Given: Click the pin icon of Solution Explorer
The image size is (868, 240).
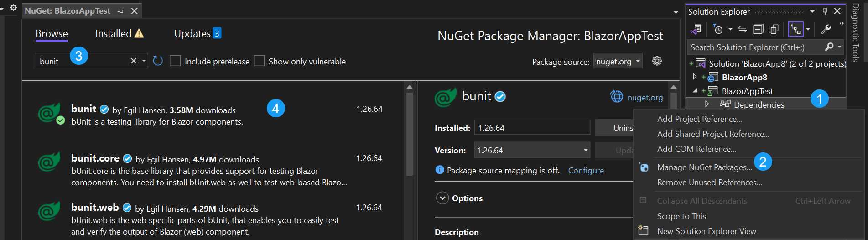Looking at the screenshot, I should click(825, 11).
